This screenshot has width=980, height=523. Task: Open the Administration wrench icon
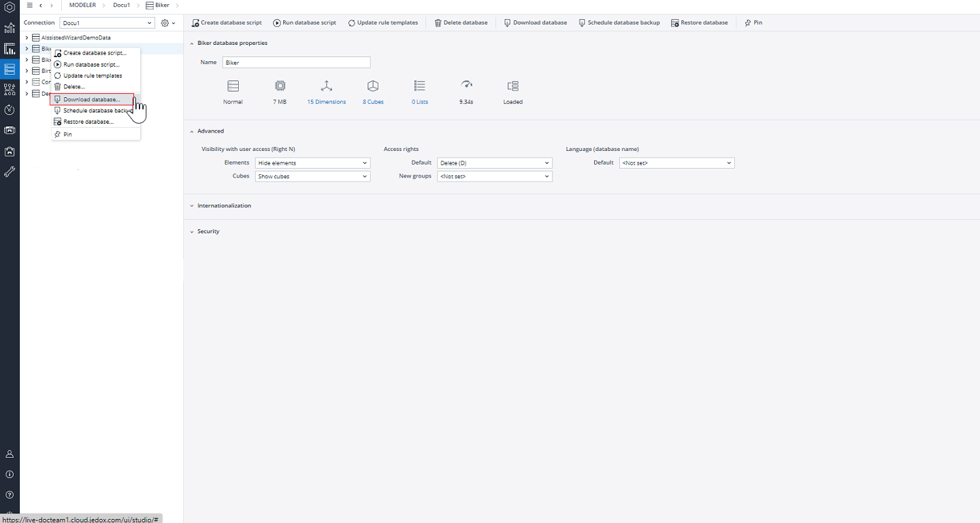[9, 171]
